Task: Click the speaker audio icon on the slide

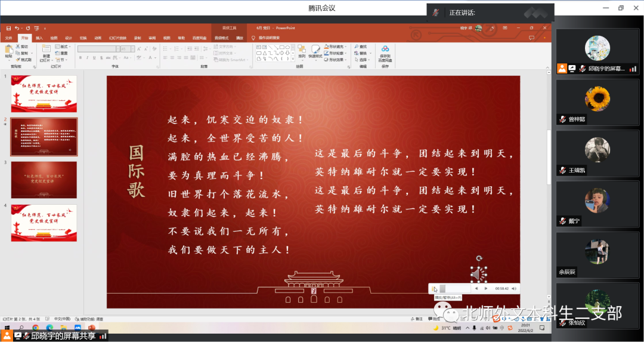Action: (478, 275)
